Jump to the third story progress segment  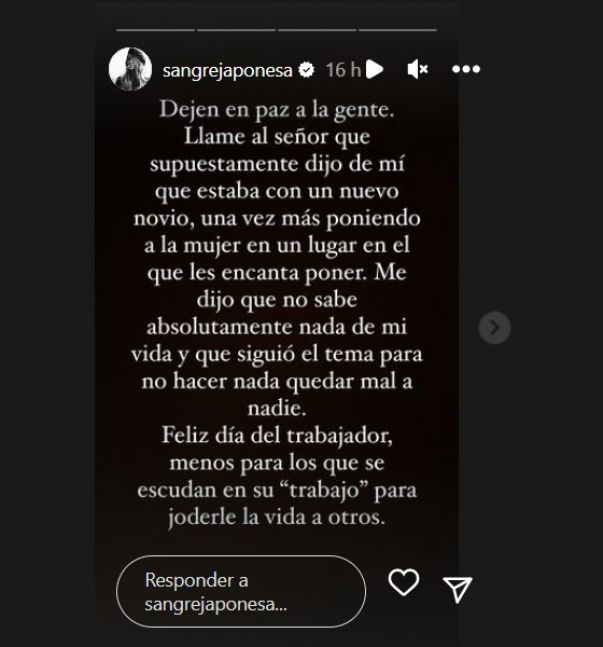pos(317,30)
